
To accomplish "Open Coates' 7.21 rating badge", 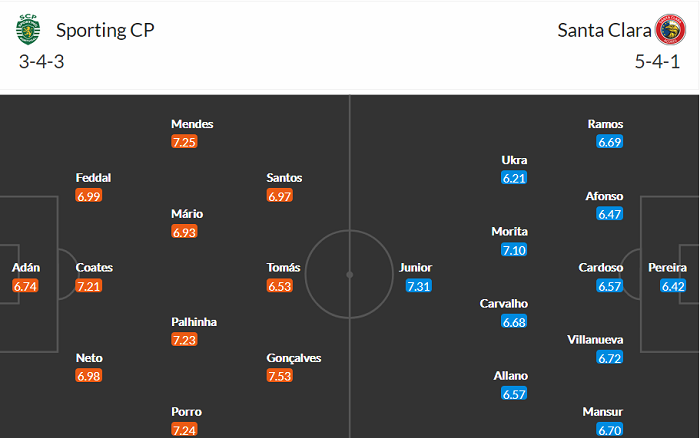I will click(x=89, y=286).
